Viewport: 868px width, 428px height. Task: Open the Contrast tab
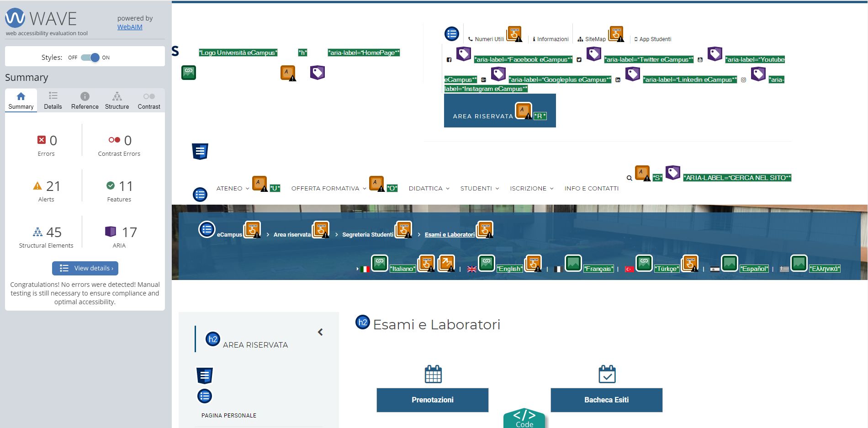[149, 101]
